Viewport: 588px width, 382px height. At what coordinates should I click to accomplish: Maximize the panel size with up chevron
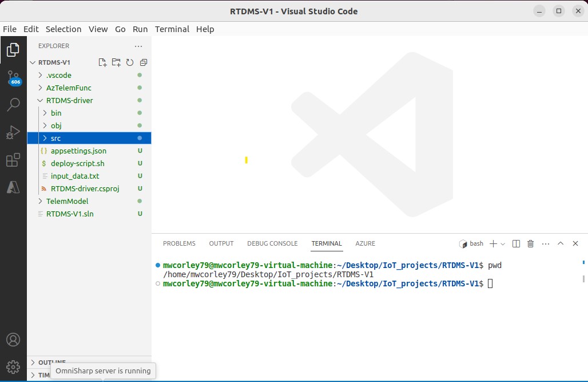[x=560, y=243]
